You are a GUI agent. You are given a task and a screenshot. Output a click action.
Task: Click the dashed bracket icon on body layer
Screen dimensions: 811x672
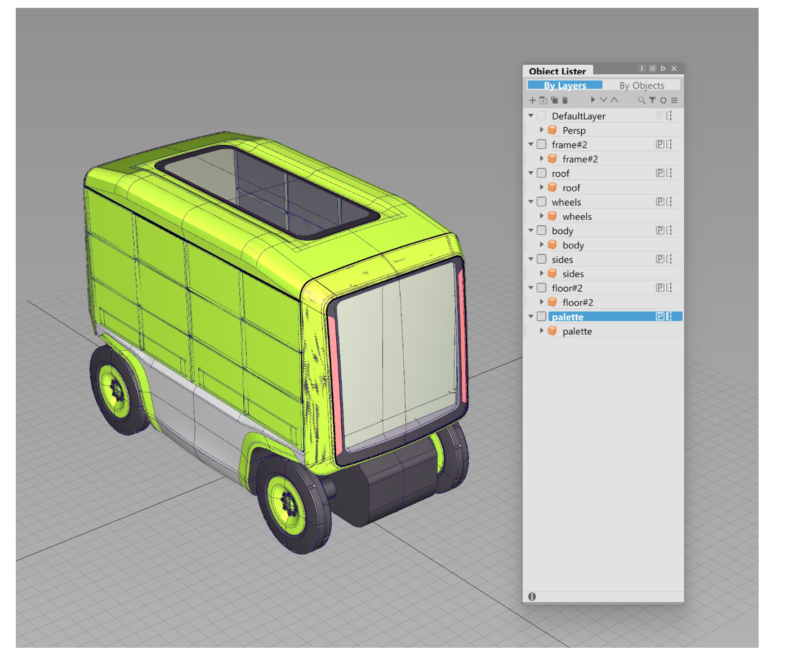point(669,230)
